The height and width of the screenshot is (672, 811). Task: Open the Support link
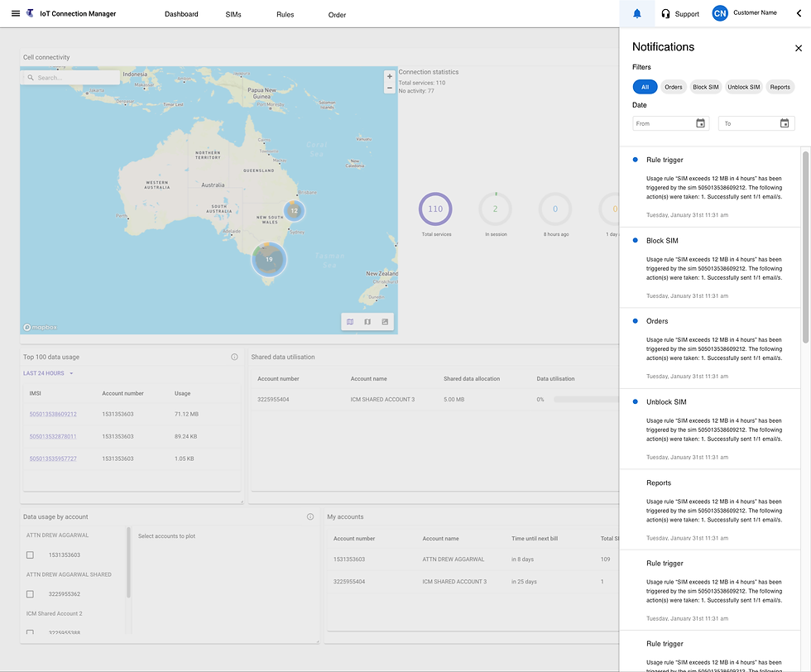(x=686, y=14)
